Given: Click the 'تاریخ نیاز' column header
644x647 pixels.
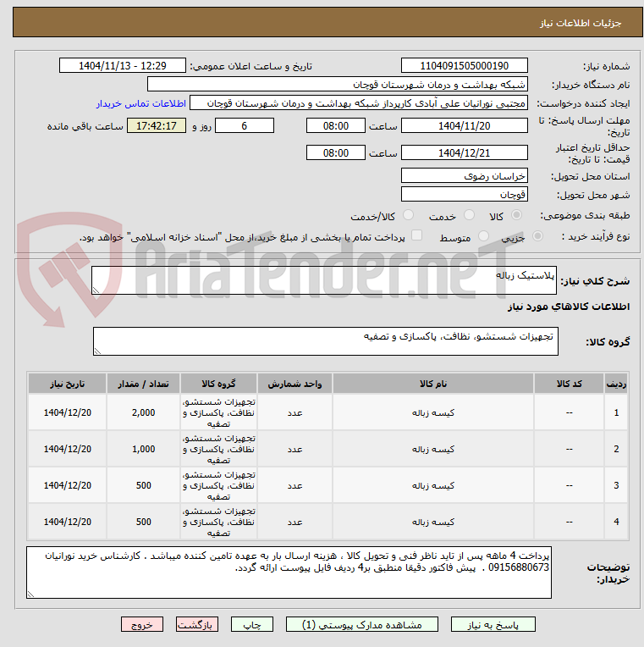Looking at the screenshot, I should [x=67, y=384].
